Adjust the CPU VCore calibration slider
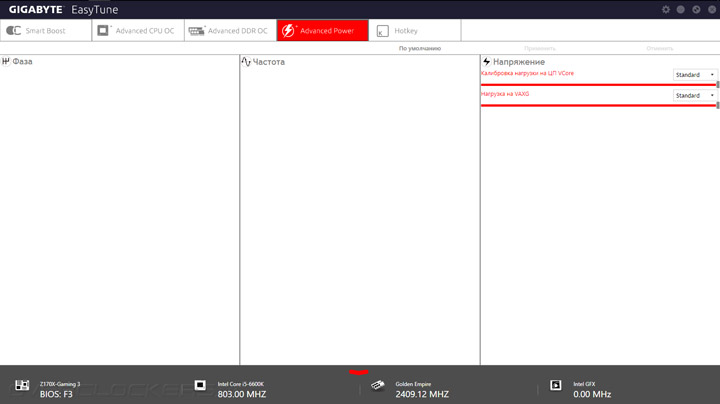Image resolution: width=720 pixels, height=404 pixels. coord(599,84)
